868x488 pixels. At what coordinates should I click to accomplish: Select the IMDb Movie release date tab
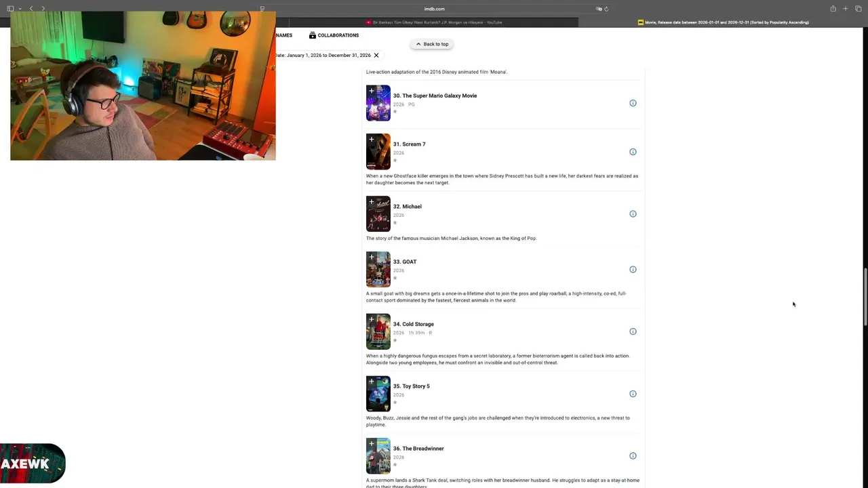coord(724,22)
